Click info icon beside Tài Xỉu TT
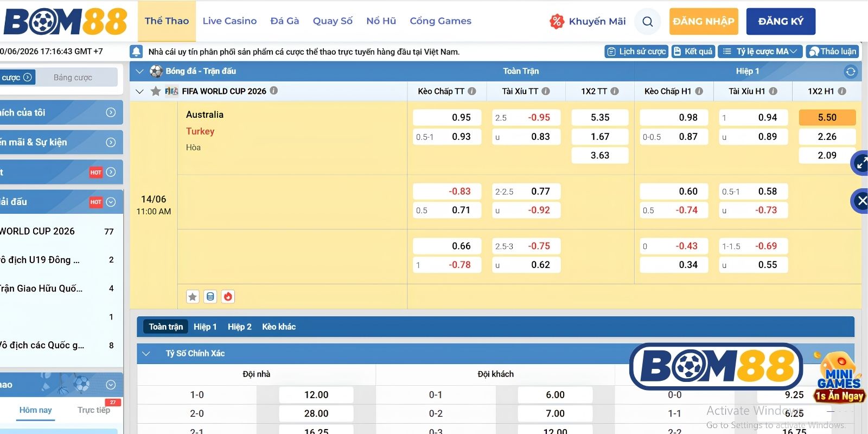 546,91
